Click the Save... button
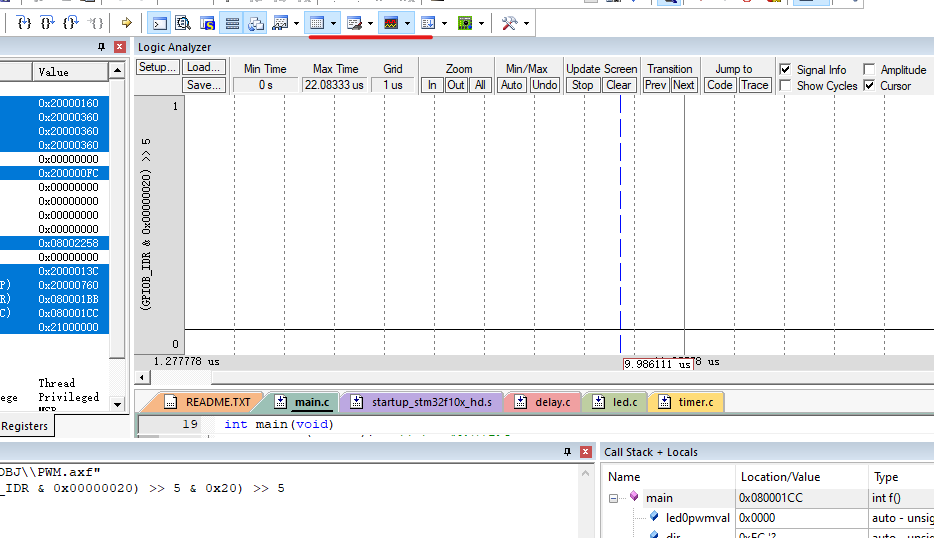This screenshot has width=934, height=538. [x=204, y=85]
